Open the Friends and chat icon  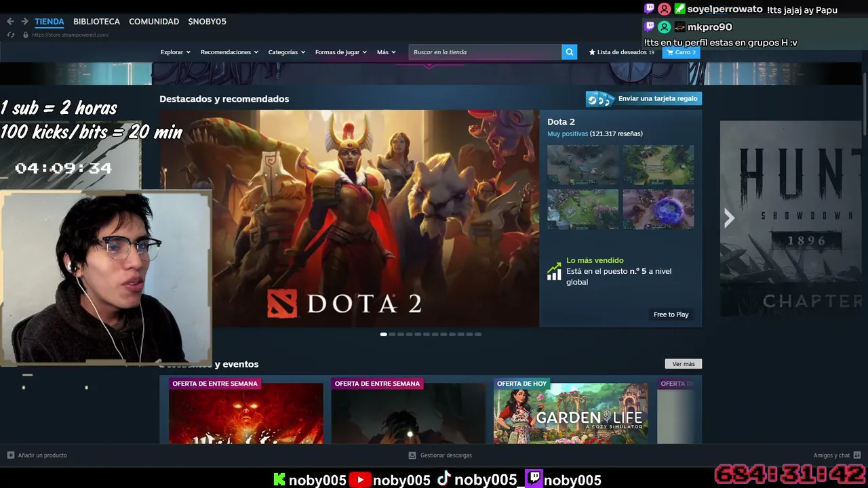[857, 455]
